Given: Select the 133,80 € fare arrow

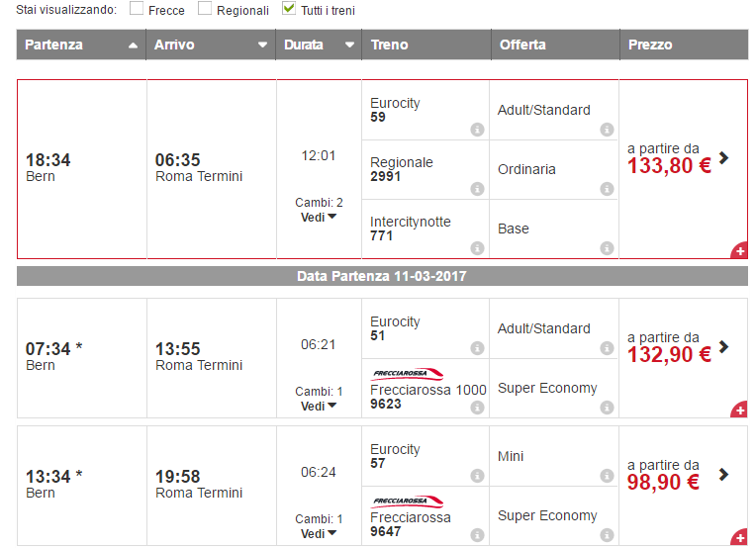Looking at the screenshot, I should click(x=723, y=157).
